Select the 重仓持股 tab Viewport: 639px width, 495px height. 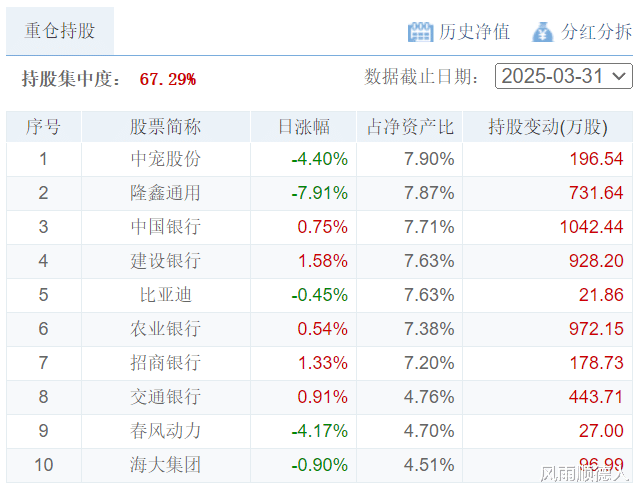point(60,31)
